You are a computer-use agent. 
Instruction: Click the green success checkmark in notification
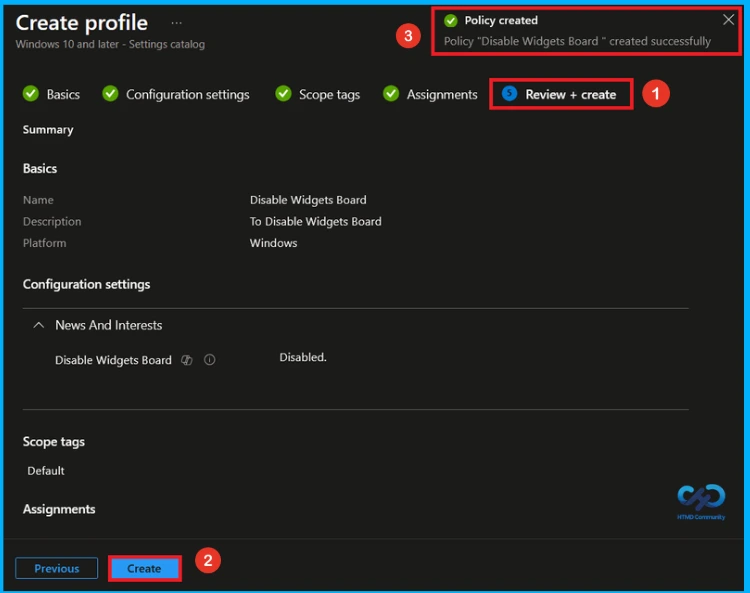[451, 21]
